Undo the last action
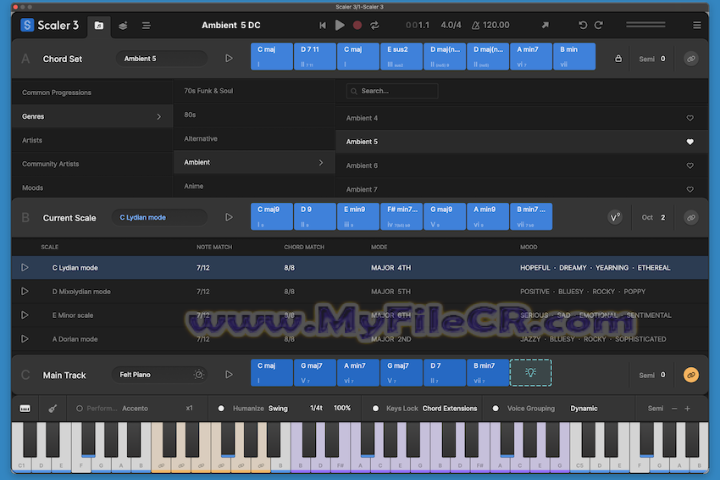 pos(583,25)
